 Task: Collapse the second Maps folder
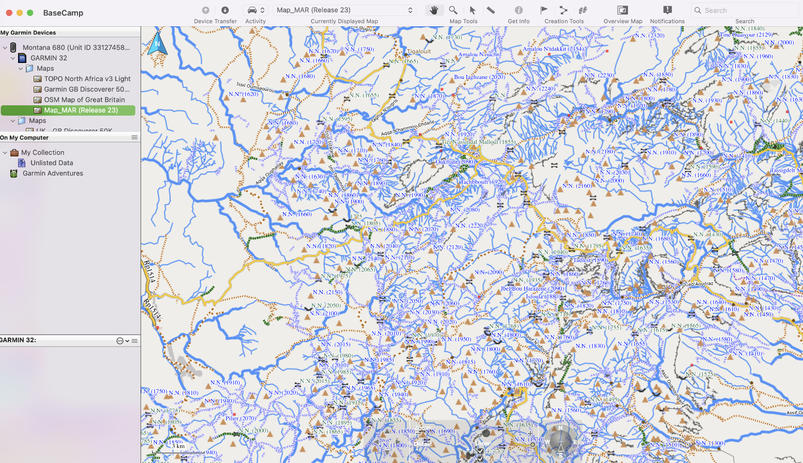pos(13,121)
